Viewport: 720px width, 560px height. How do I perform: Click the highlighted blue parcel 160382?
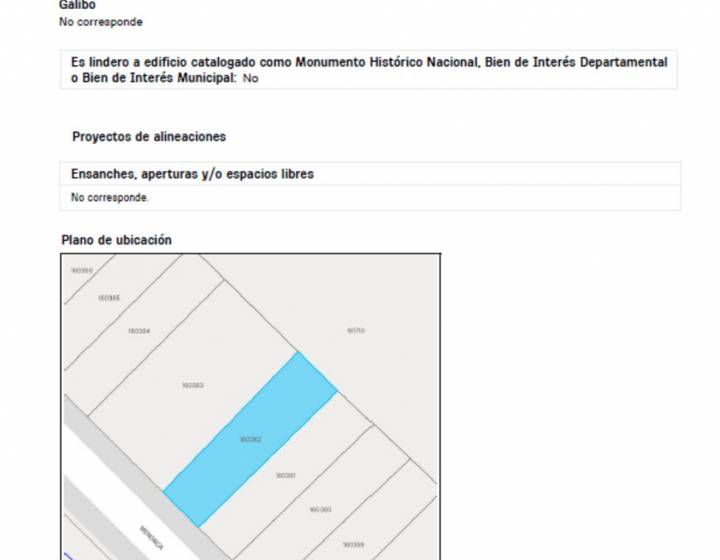tap(251, 439)
